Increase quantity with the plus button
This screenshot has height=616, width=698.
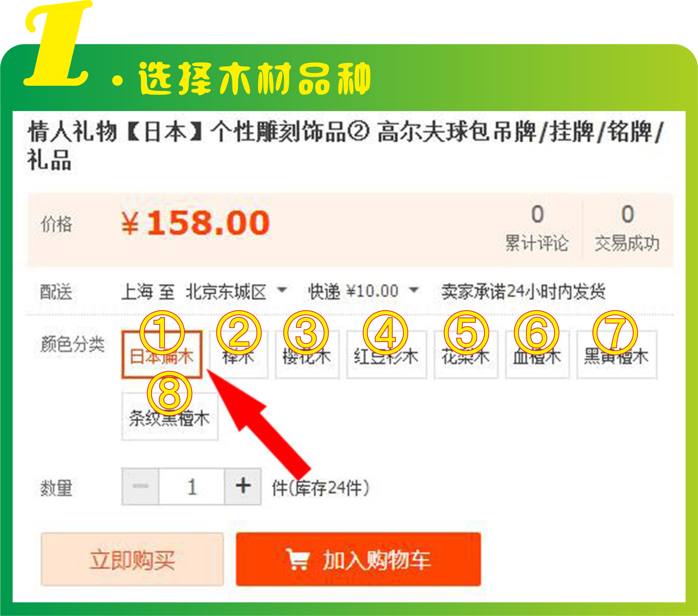click(x=243, y=486)
